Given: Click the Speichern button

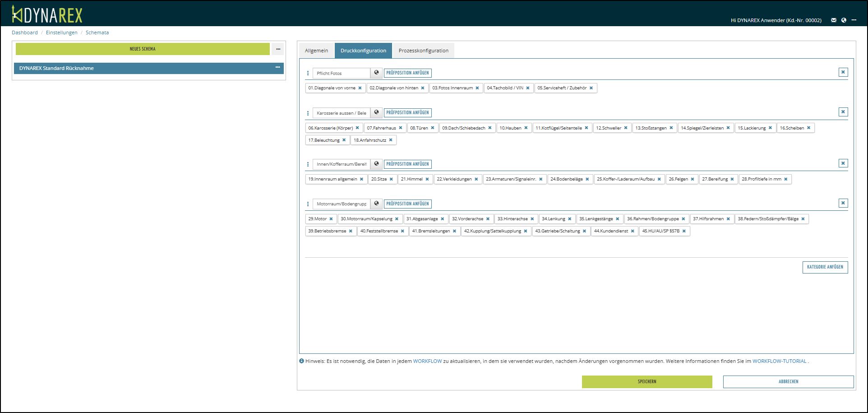Looking at the screenshot, I should point(646,382).
